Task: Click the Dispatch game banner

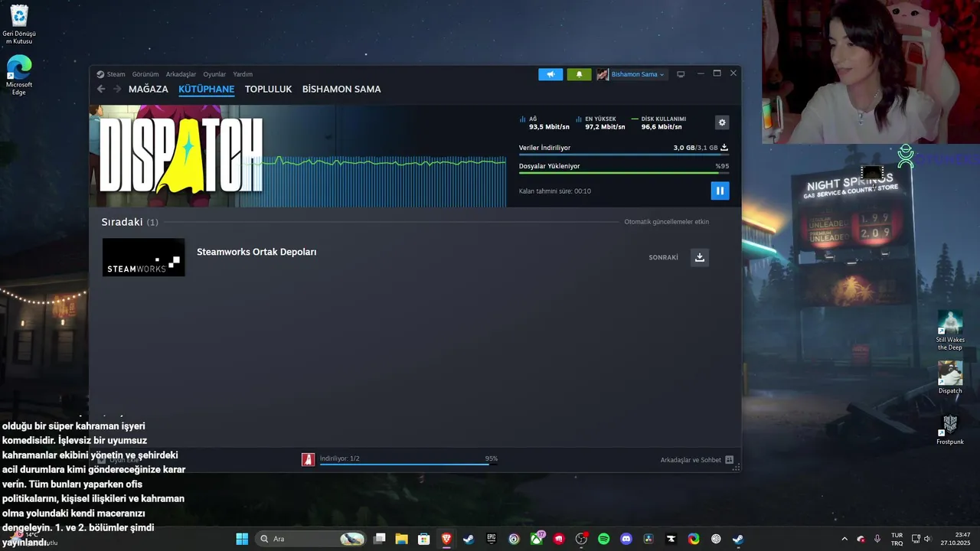Action: coord(181,155)
